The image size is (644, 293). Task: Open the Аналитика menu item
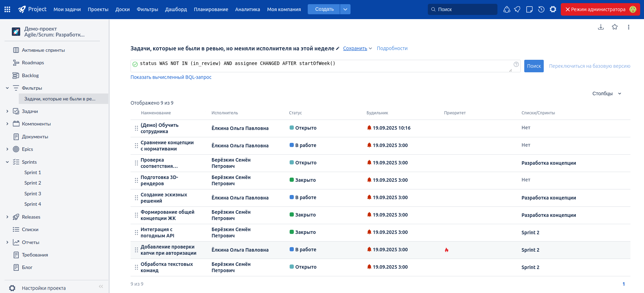coord(248,9)
